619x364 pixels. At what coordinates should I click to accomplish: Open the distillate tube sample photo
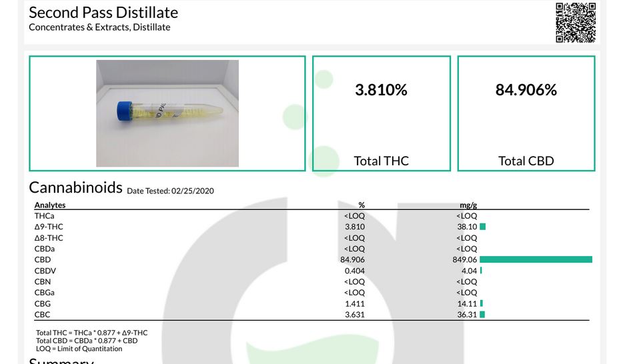[167, 113]
